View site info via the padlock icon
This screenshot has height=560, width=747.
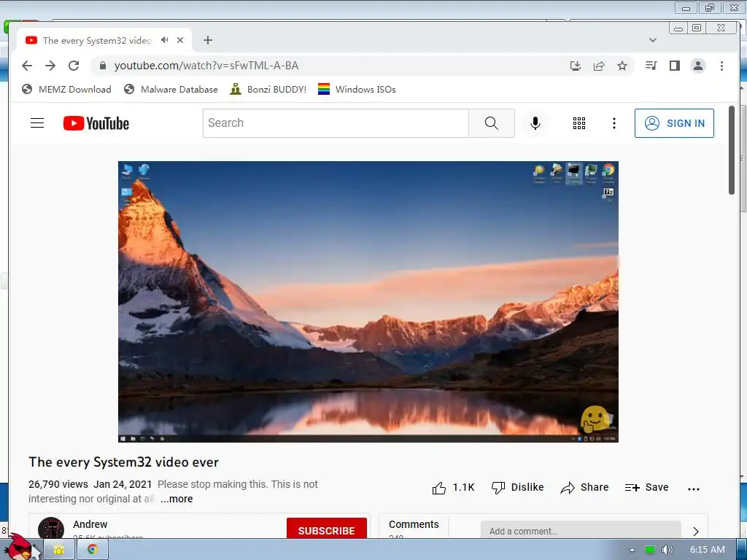click(x=102, y=66)
